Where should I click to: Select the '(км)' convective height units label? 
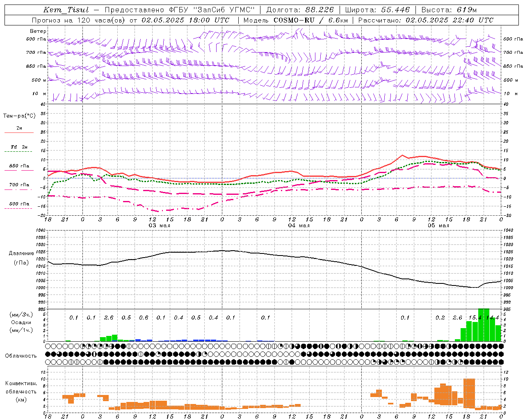point(21,399)
